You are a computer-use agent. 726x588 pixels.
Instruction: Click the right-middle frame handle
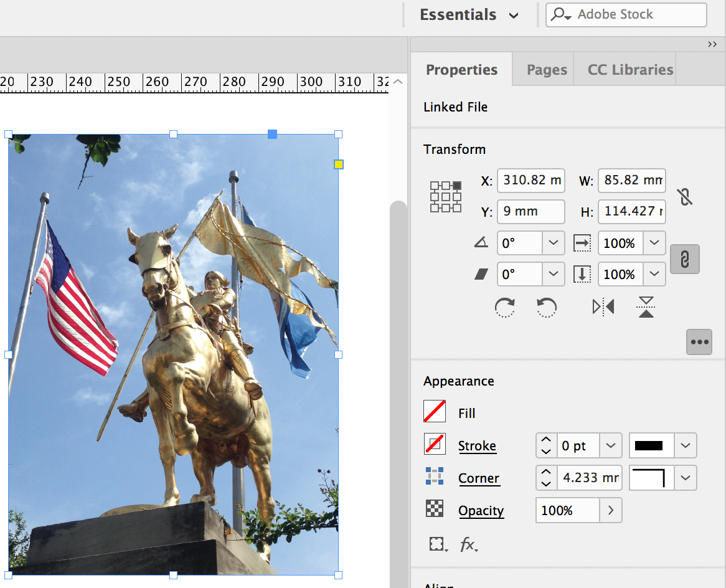point(339,354)
